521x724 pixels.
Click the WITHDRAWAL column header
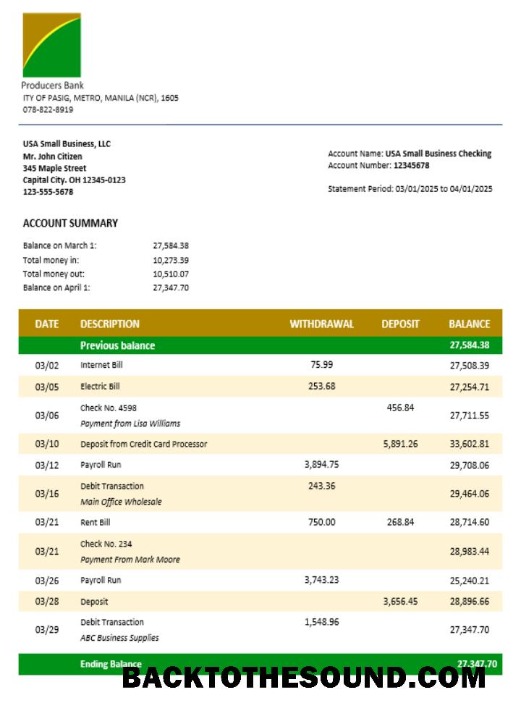[321, 324]
